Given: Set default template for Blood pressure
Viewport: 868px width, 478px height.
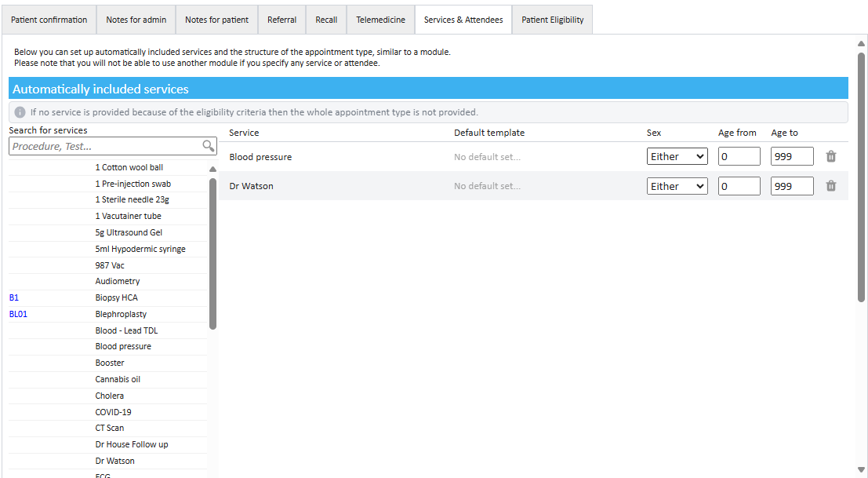Looking at the screenshot, I should [487, 157].
